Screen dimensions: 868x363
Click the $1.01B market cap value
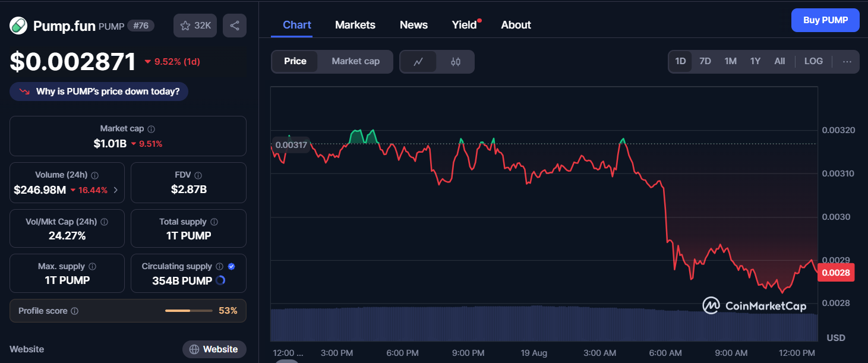coord(110,143)
